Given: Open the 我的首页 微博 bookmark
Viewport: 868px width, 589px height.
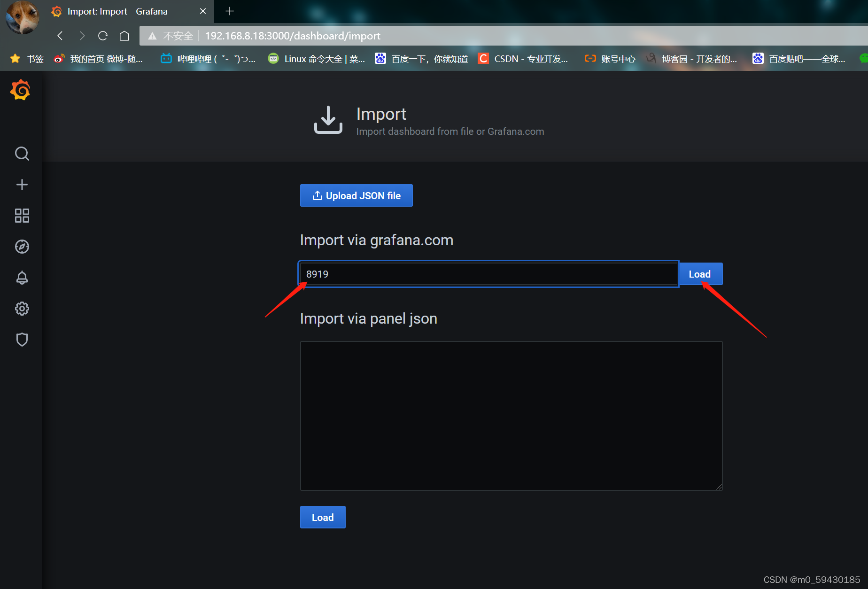Looking at the screenshot, I should (x=98, y=59).
